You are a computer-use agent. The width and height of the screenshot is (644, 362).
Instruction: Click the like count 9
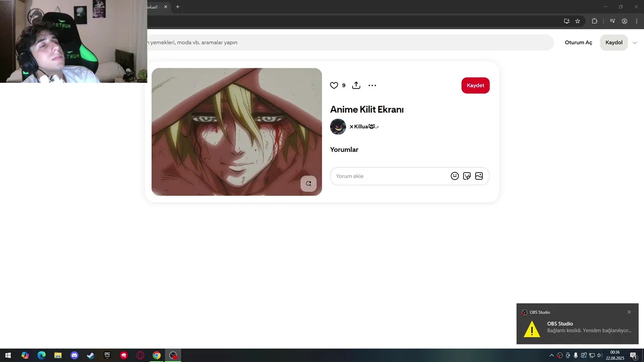(344, 85)
